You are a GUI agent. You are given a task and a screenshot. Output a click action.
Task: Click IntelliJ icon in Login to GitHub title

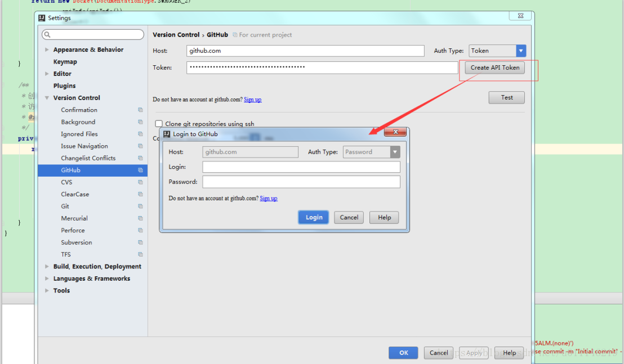pyautogui.click(x=167, y=134)
